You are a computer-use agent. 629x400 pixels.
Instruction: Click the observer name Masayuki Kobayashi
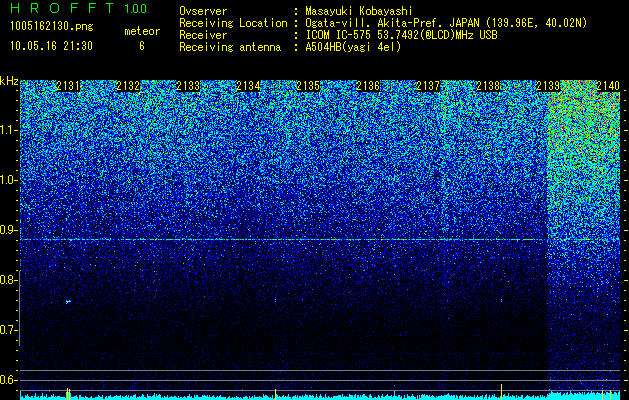click(x=359, y=11)
